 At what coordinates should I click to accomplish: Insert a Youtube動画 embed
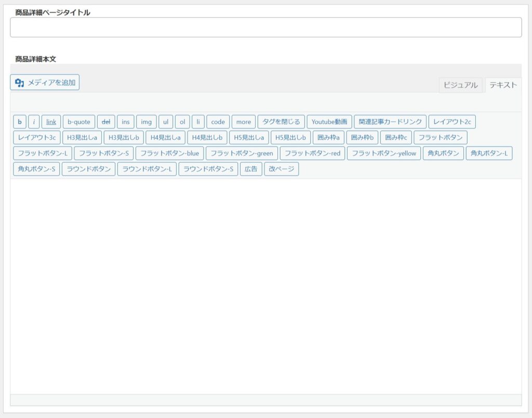(x=329, y=122)
